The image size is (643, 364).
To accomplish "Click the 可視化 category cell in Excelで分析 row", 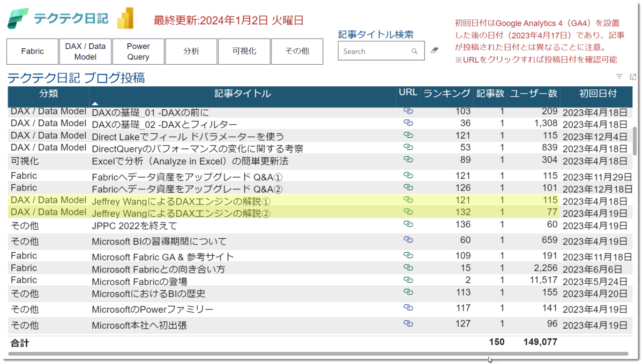I will [x=25, y=160].
